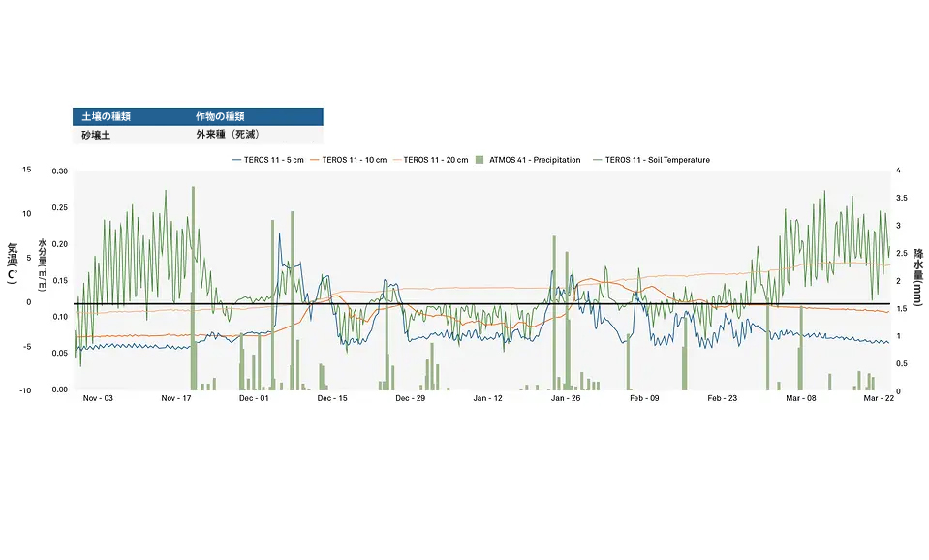
Task: Click the Nov - 03 date label
Action: (x=98, y=398)
